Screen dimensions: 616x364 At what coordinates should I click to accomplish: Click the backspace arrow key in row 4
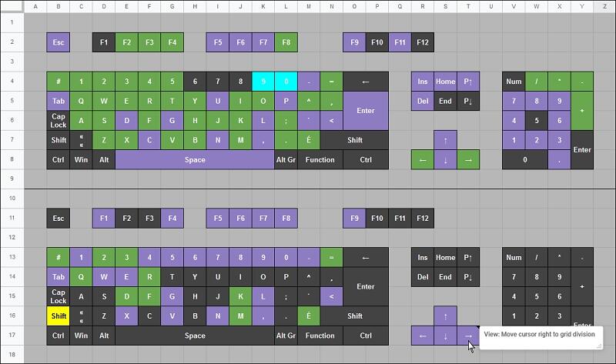366,82
